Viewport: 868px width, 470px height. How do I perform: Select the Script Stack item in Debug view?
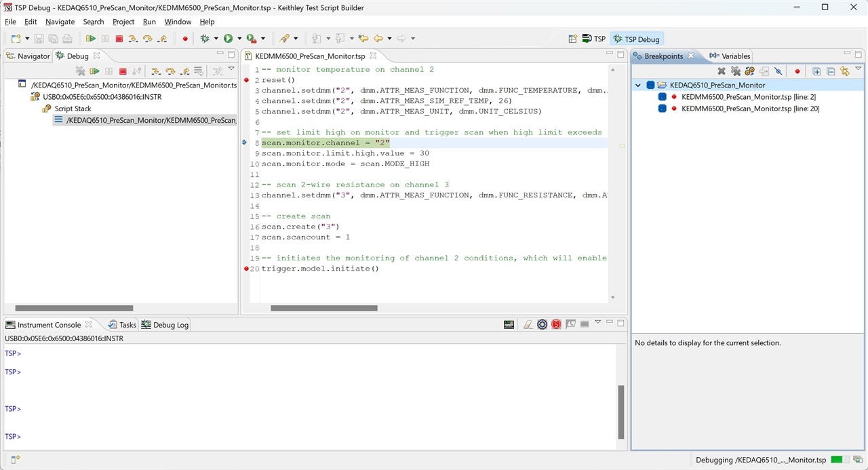(x=73, y=109)
